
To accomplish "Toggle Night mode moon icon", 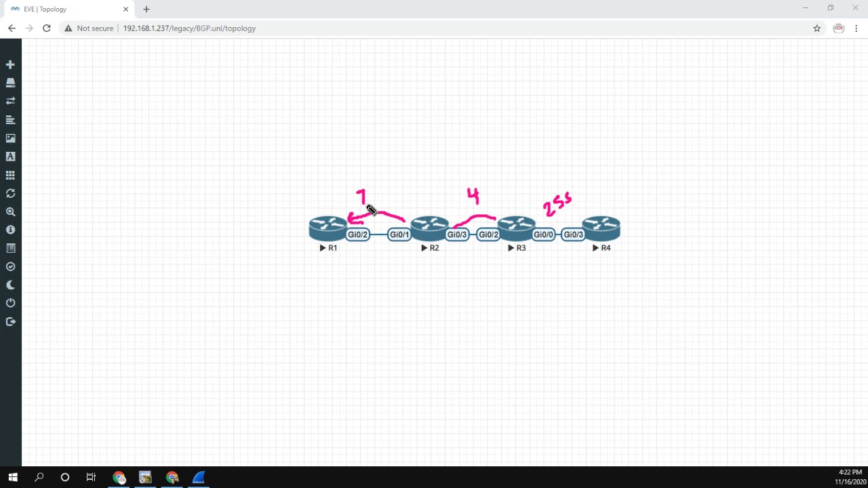I will [x=10, y=285].
